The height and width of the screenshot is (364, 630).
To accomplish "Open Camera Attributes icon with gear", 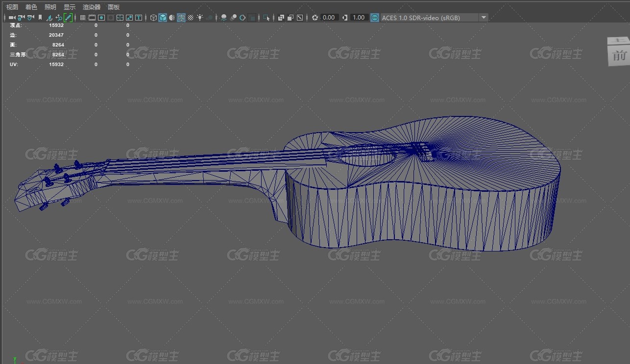I will click(x=30, y=17).
